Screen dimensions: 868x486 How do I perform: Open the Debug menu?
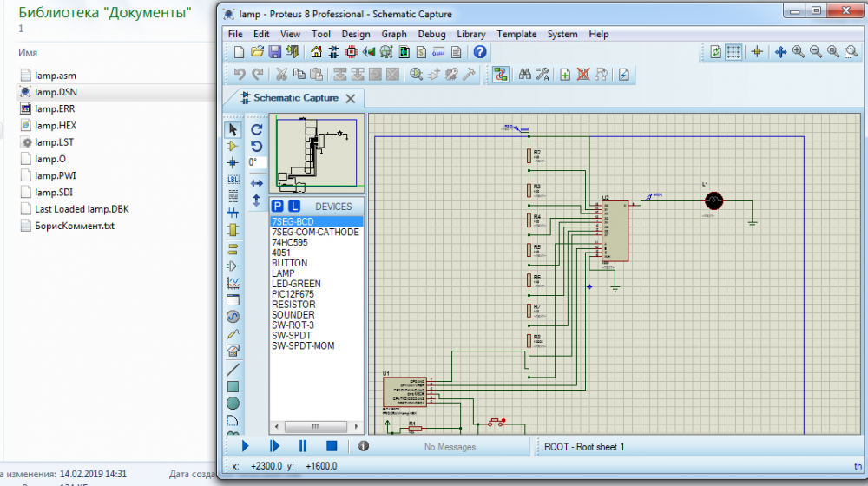point(431,34)
